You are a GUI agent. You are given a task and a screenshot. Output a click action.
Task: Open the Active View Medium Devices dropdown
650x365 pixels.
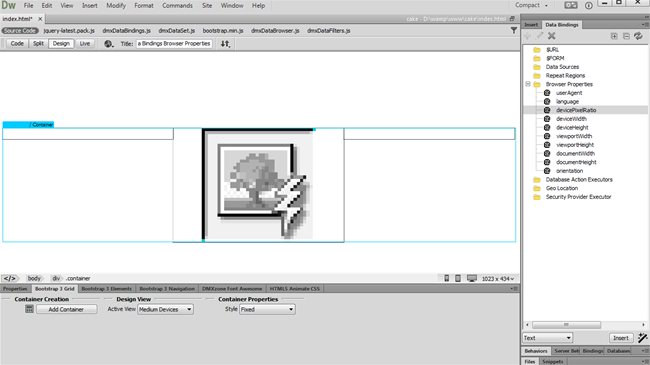coord(165,309)
